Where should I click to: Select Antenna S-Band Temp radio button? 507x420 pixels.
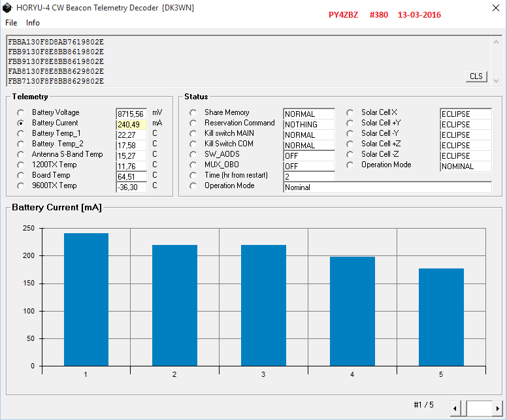pyautogui.click(x=20, y=154)
